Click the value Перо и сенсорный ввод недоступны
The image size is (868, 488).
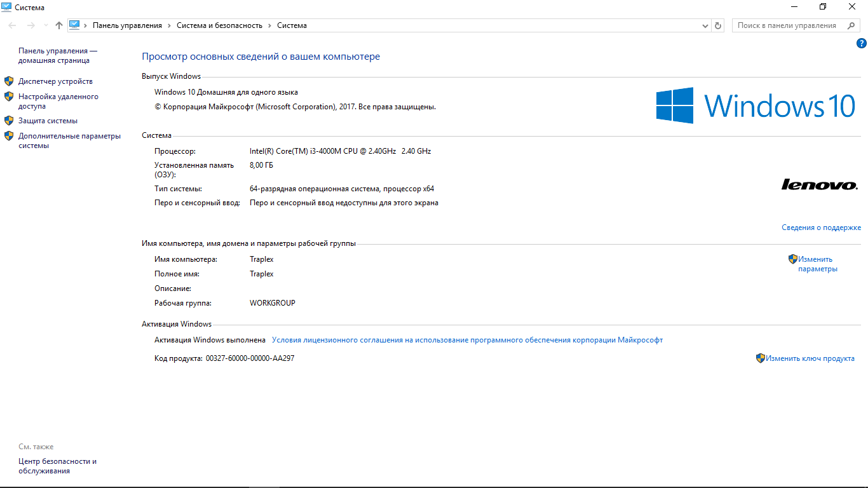point(344,203)
